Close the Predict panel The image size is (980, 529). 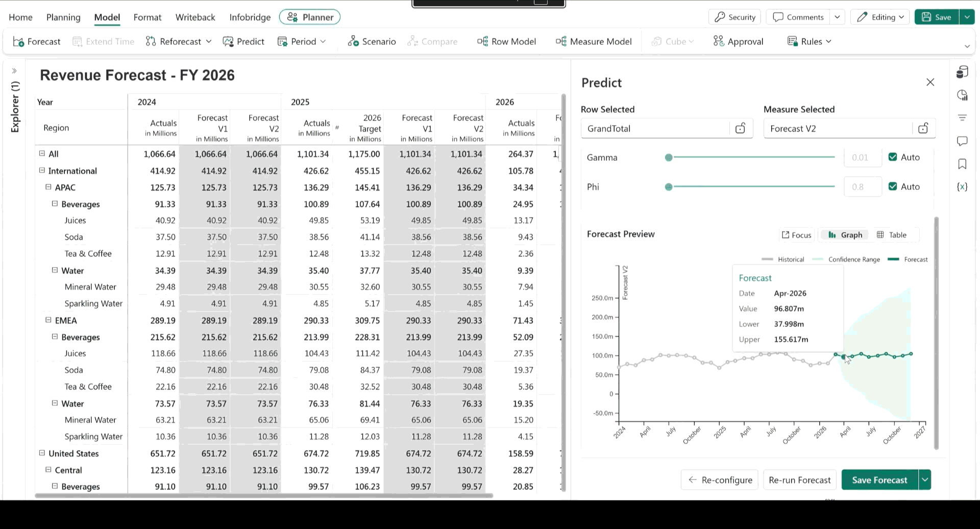pyautogui.click(x=930, y=82)
